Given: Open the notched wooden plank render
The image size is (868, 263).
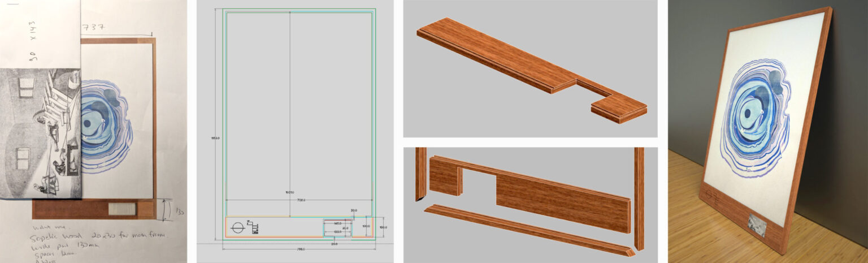Looking at the screenshot, I should [530, 68].
